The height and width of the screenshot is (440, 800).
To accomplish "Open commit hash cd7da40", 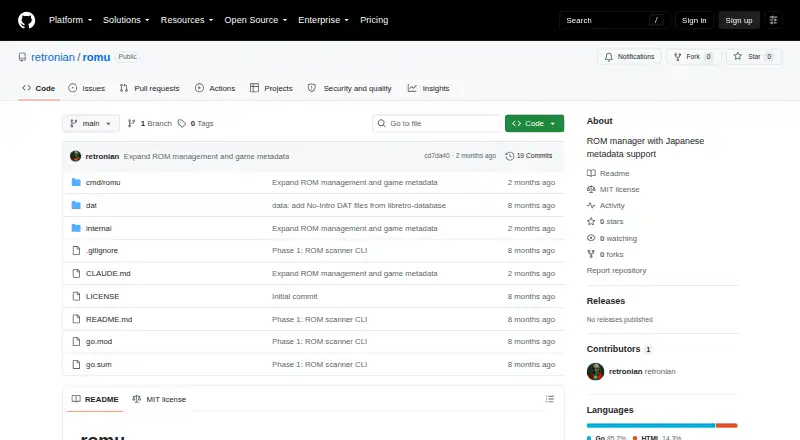I will coord(437,156).
